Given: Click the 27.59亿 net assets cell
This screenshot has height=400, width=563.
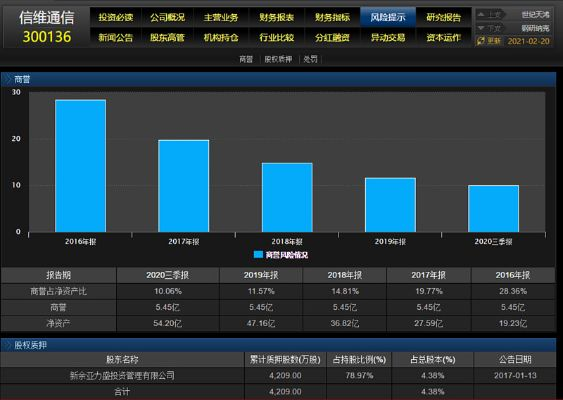Looking at the screenshot, I should pyautogui.click(x=428, y=324).
